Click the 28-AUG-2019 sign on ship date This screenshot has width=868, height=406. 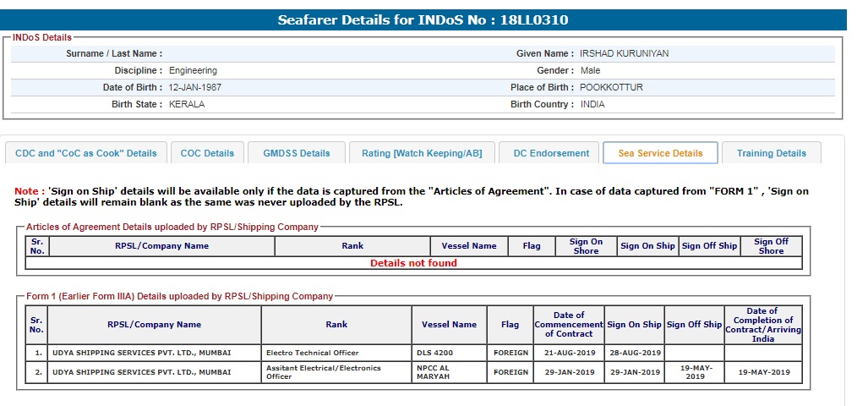tap(634, 353)
